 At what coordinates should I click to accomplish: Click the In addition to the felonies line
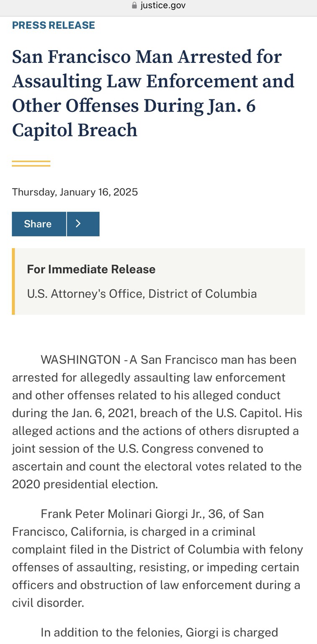click(x=159, y=632)
